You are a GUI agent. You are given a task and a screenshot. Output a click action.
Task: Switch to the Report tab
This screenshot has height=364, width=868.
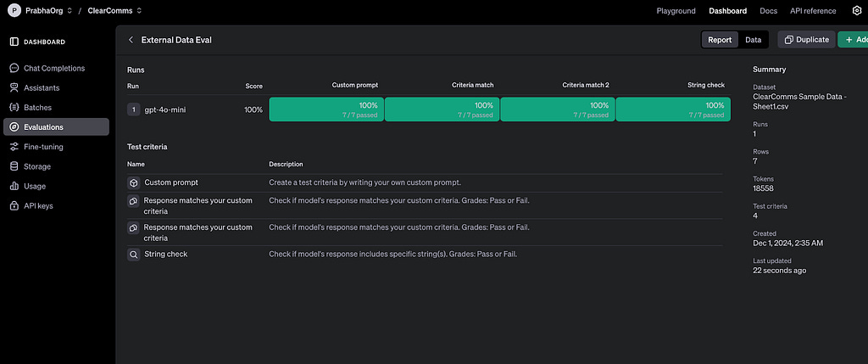(720, 40)
